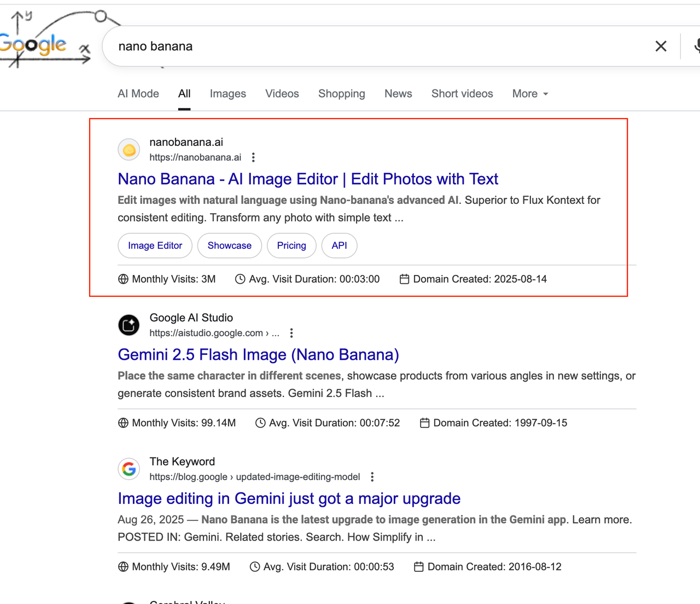Click the Google AI Studio favicon
The width and height of the screenshot is (700, 604).
point(129,325)
